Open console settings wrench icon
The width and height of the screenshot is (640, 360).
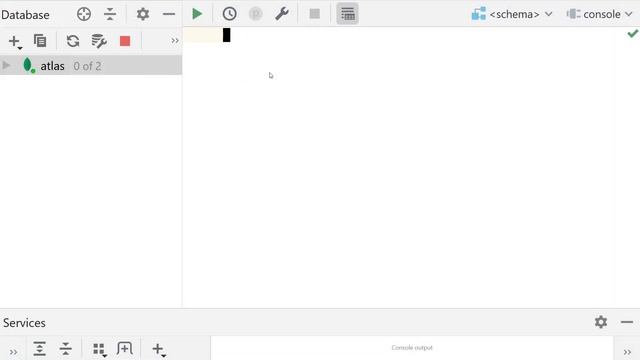pos(282,14)
